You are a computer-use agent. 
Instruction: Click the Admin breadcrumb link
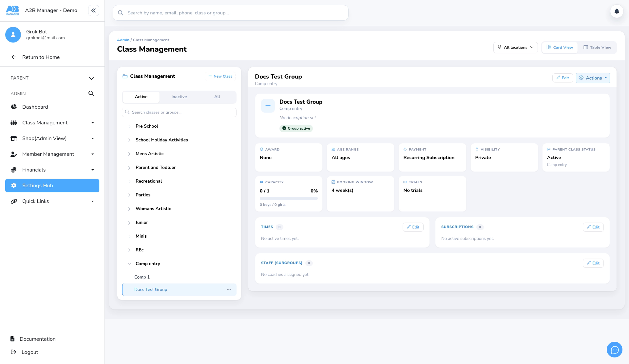123,40
